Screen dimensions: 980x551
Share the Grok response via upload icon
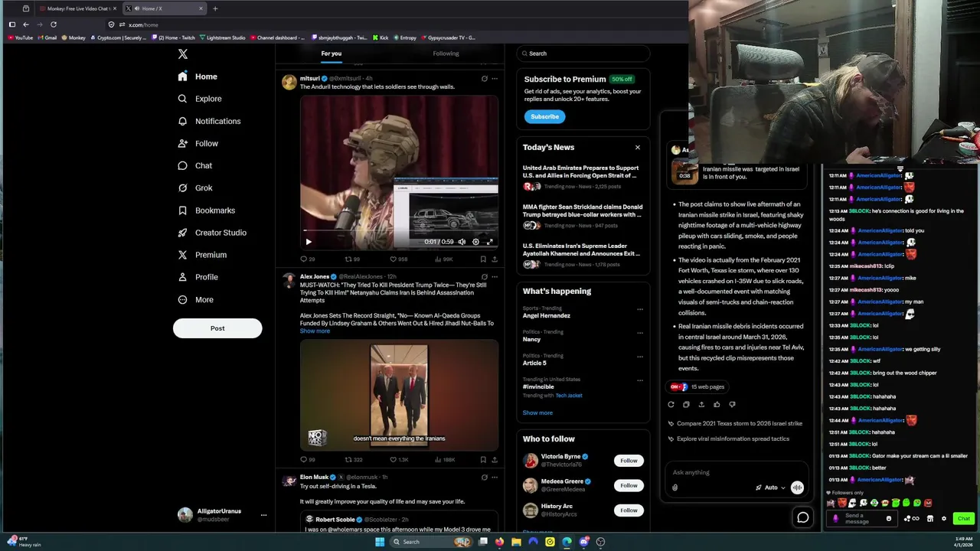pos(701,404)
